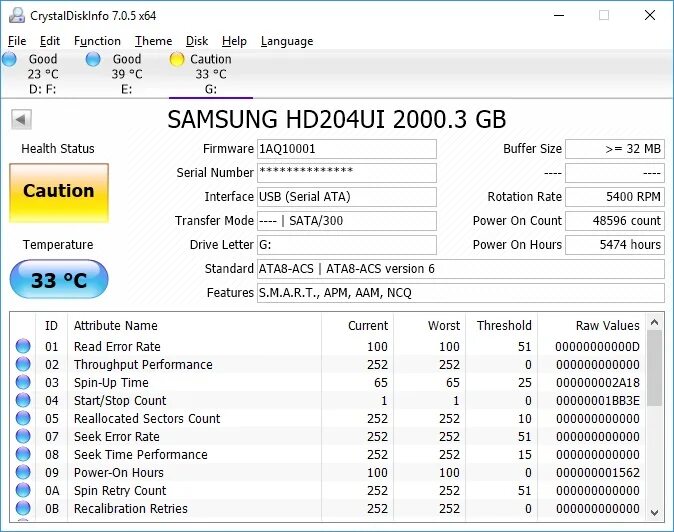Open the Help menu
674x532 pixels.
(x=234, y=41)
